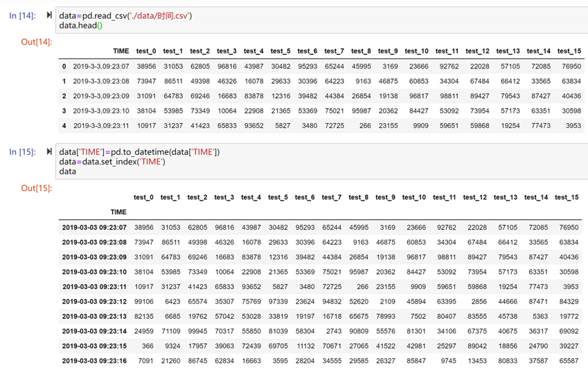Select value 2109 in the 09:23:12 row
This screenshot has height=368, width=588.
click(x=387, y=302)
